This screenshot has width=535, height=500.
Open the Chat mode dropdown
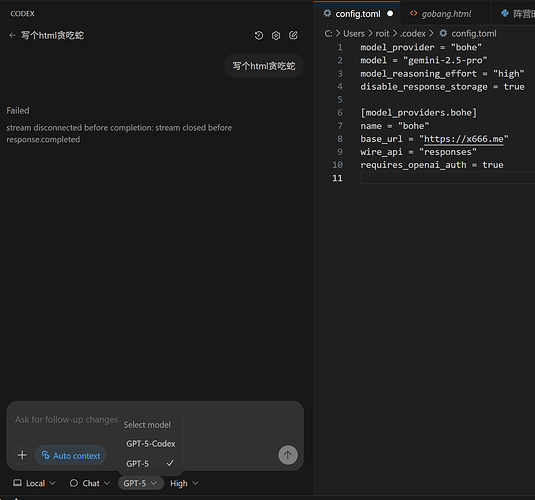click(x=90, y=483)
